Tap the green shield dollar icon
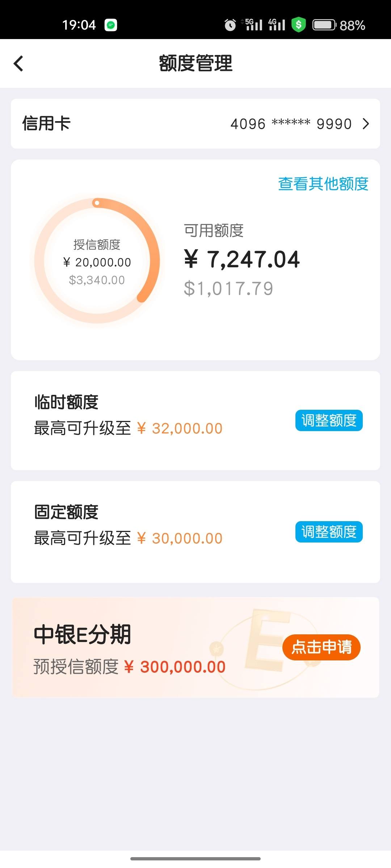The width and height of the screenshot is (391, 868). point(299,25)
